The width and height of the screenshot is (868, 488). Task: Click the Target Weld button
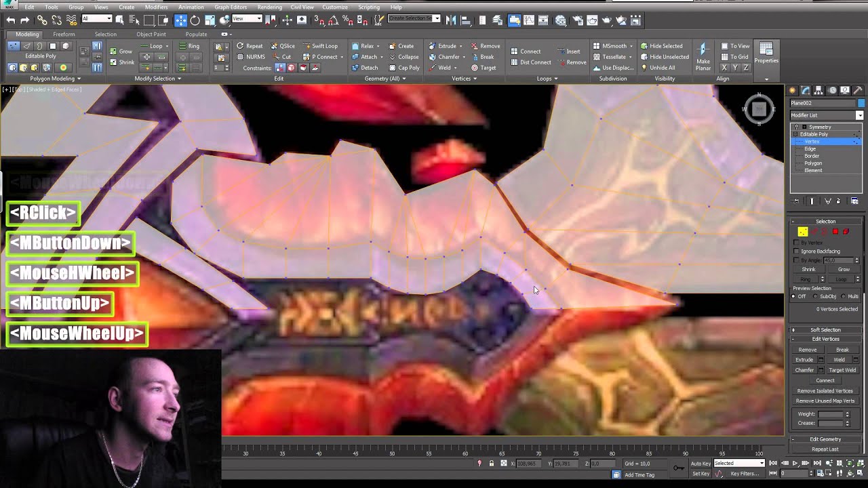842,370
